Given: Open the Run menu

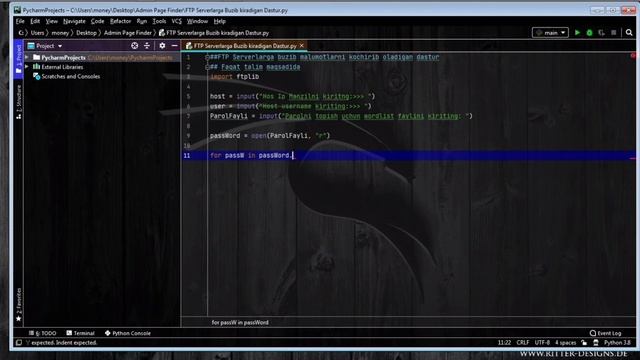Looking at the screenshot, I should coord(142,21).
